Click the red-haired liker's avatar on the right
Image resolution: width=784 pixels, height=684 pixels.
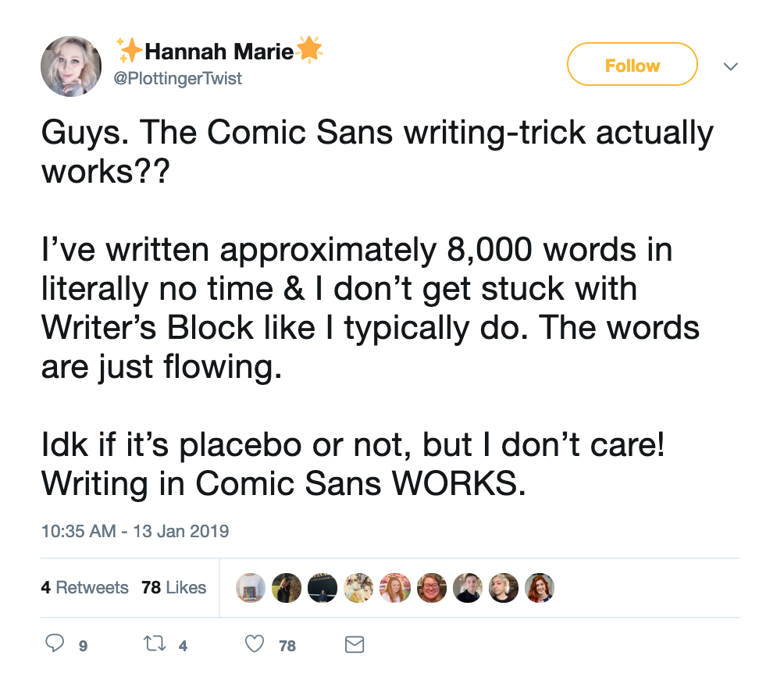coord(540,588)
